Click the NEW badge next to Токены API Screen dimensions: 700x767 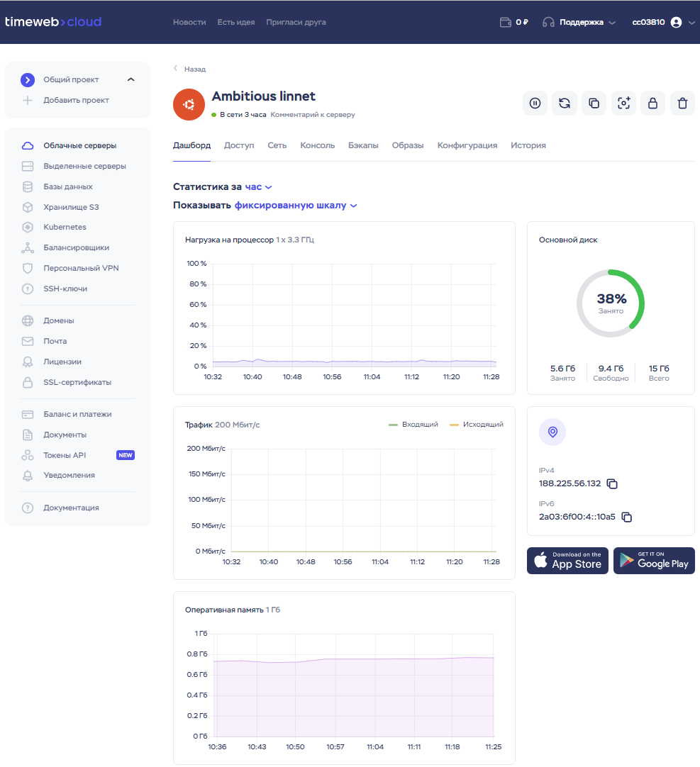point(126,455)
